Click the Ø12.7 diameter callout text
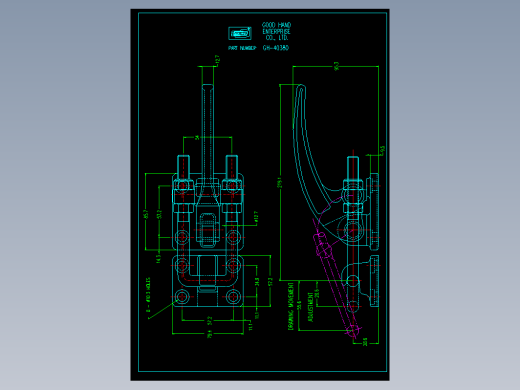This screenshot has height=390, width=520. click(x=256, y=216)
